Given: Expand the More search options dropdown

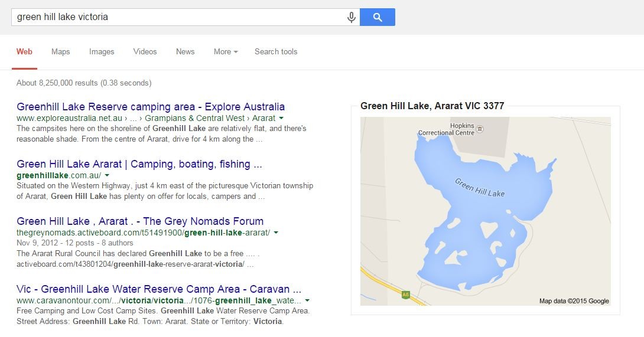Looking at the screenshot, I should (x=226, y=51).
